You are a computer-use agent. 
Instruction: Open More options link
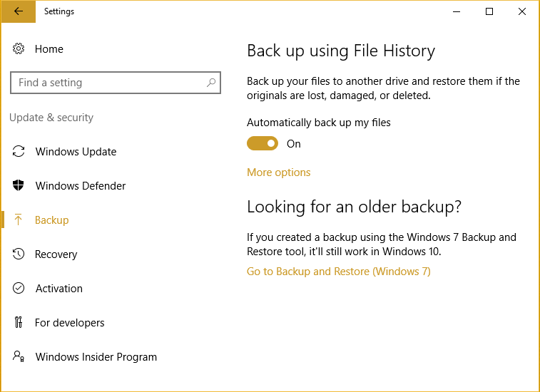(279, 172)
